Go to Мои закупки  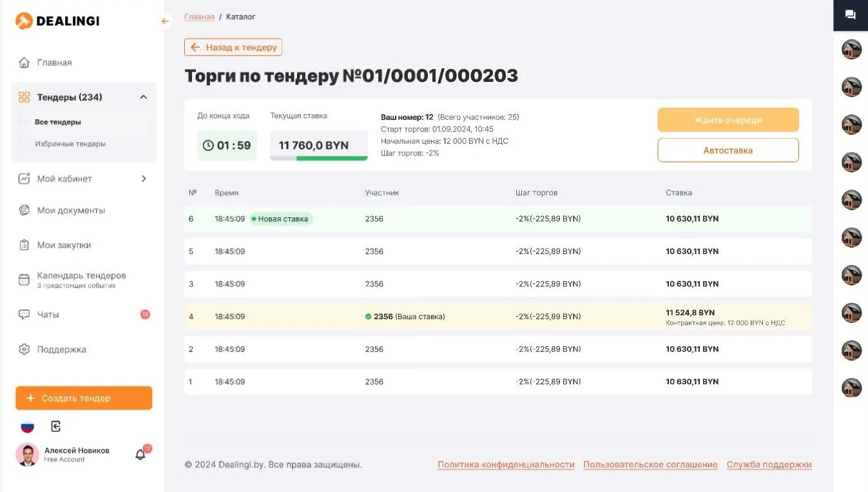click(x=64, y=245)
